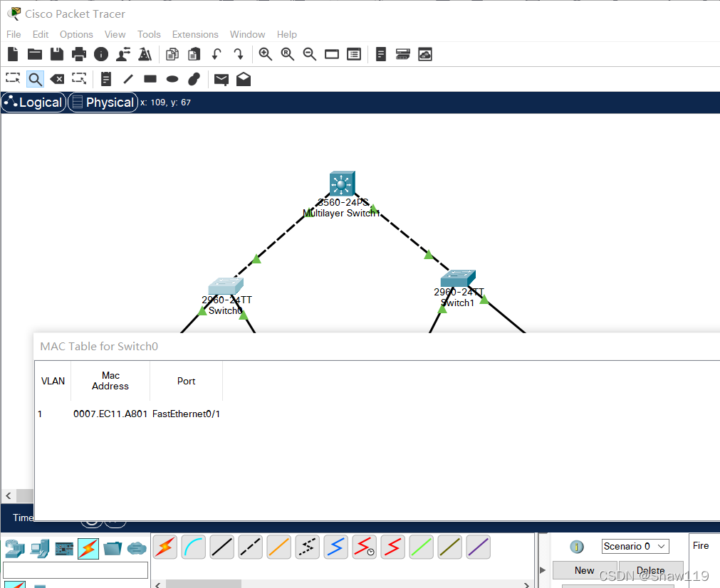Switch to the Physical workspace tab

point(103,103)
